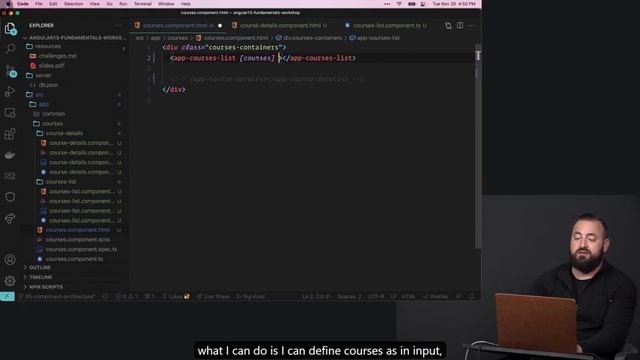Open the Edit menu
The height and width of the screenshot is (360, 640).
pyautogui.click(x=53, y=4)
